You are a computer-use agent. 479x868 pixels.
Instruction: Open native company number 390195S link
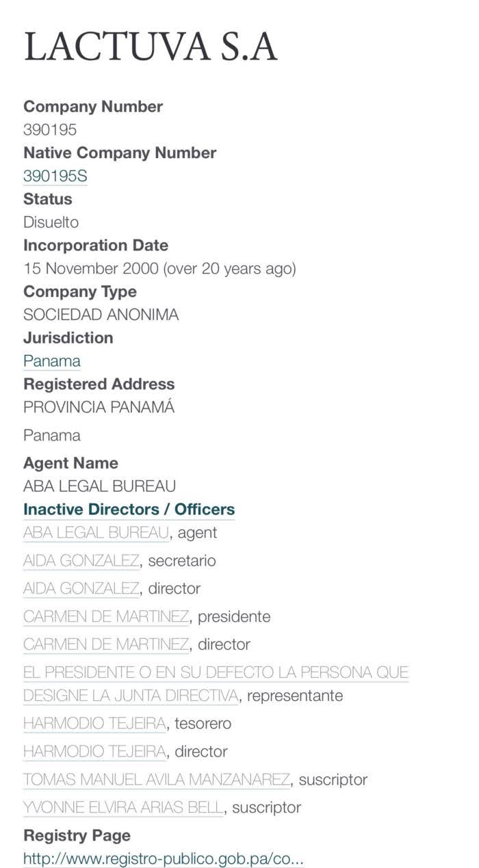55,176
